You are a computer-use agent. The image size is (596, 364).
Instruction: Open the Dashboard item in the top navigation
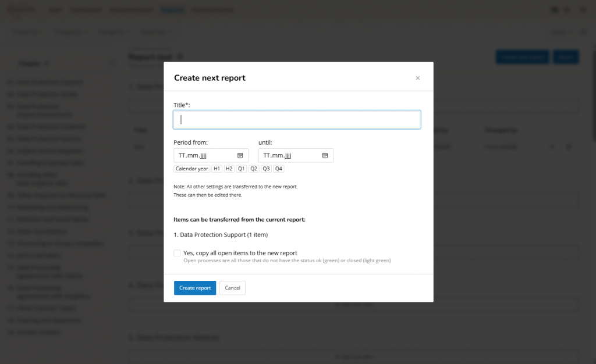[x=86, y=10]
